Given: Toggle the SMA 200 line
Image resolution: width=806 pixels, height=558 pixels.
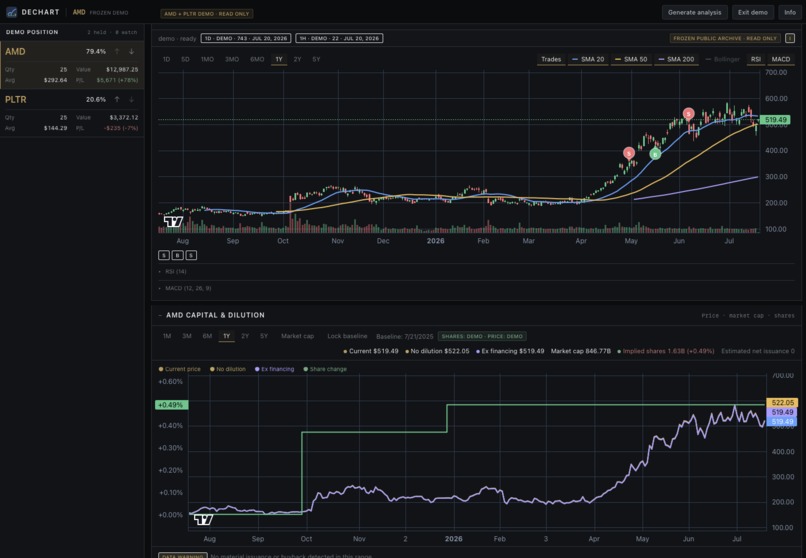Looking at the screenshot, I should tap(676, 60).
